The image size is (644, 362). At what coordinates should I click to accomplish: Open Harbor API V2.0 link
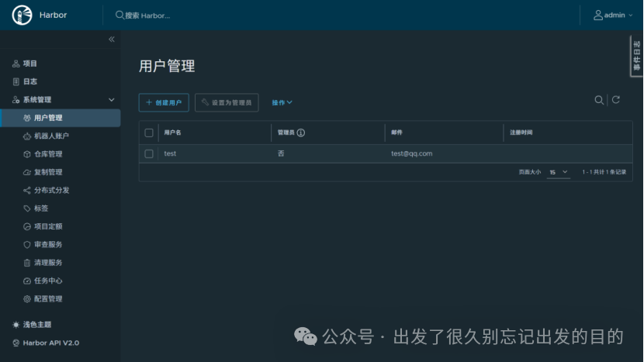[x=51, y=343]
